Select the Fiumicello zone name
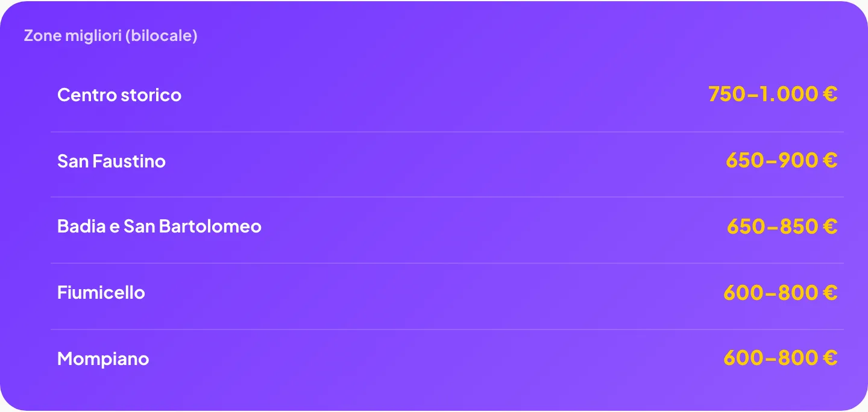The image size is (868, 412). [101, 293]
